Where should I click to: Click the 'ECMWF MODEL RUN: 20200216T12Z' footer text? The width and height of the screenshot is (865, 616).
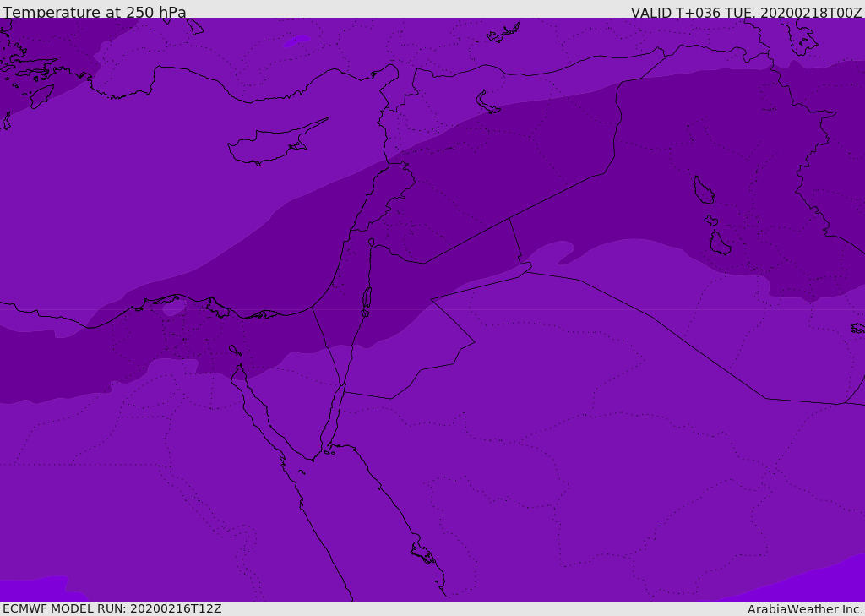tap(112, 609)
